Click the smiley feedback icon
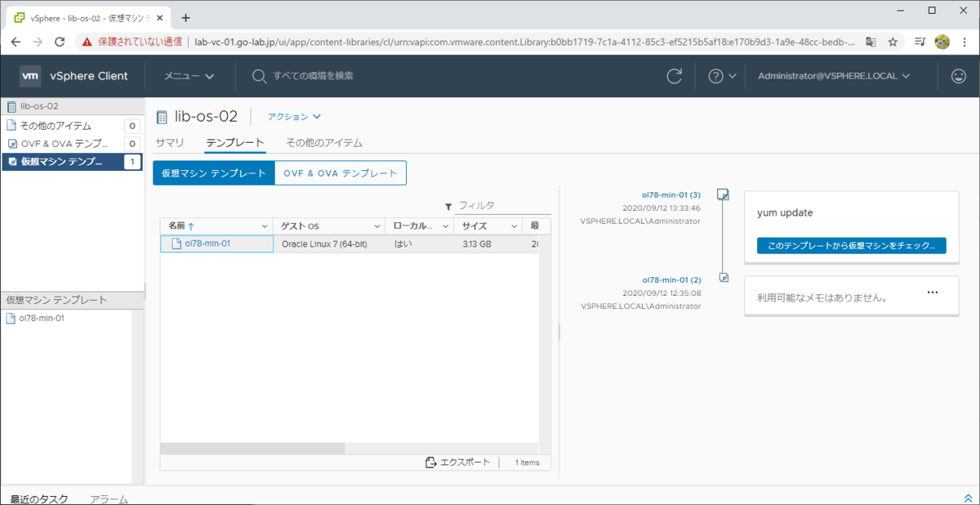The height and width of the screenshot is (505, 980). (959, 76)
